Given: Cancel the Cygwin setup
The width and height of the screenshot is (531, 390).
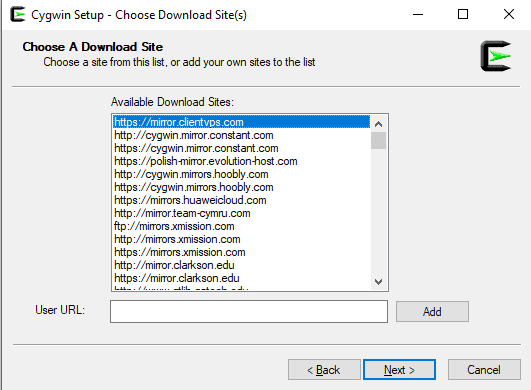Looking at the screenshot, I should pos(484,370).
